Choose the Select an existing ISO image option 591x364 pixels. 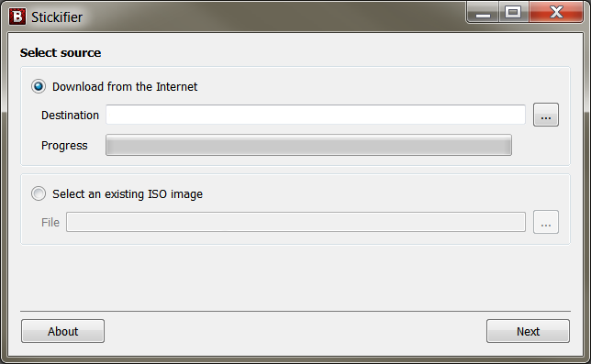(x=39, y=193)
